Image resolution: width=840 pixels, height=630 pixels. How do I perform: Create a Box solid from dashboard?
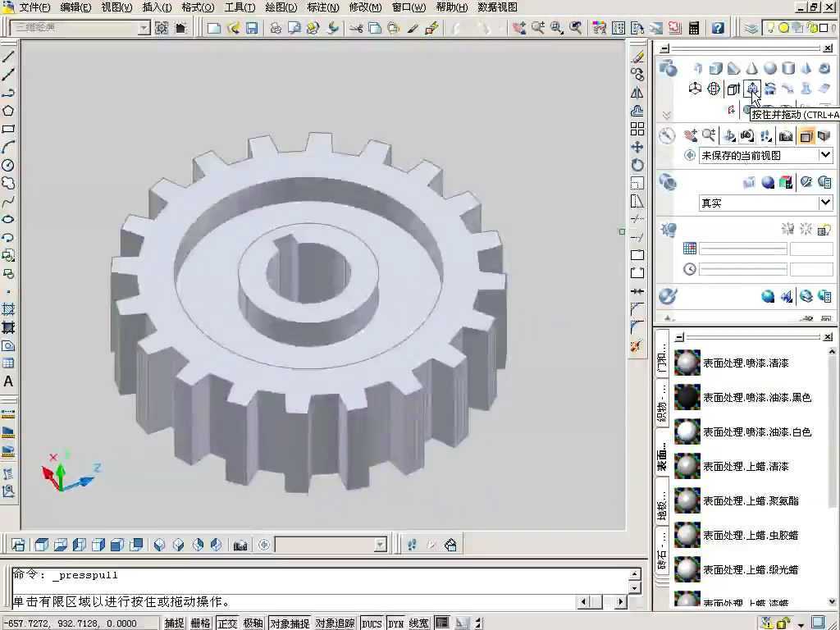point(715,68)
